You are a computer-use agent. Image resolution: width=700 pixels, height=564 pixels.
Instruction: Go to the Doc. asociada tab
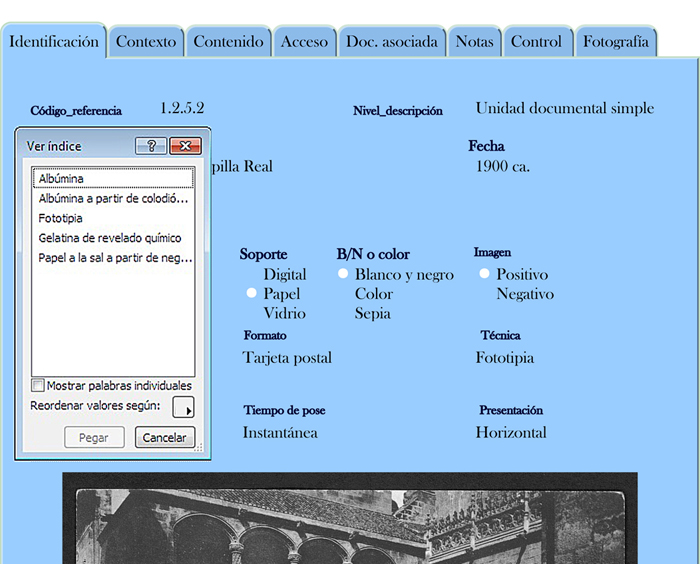tap(392, 42)
